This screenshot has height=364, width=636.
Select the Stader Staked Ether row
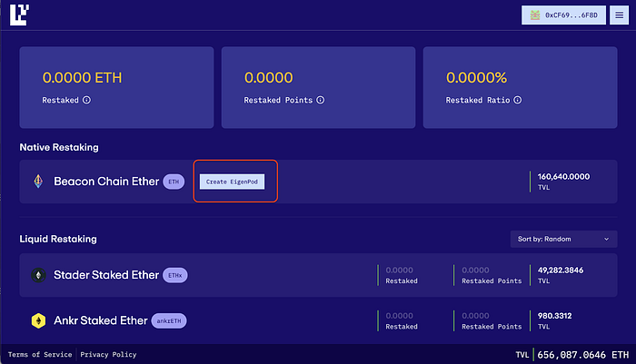273,275
